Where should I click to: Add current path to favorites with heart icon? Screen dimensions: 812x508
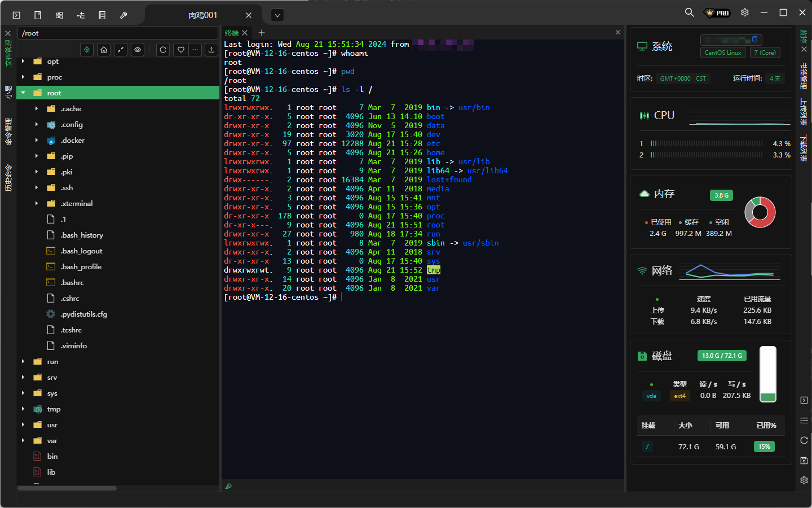pos(181,50)
